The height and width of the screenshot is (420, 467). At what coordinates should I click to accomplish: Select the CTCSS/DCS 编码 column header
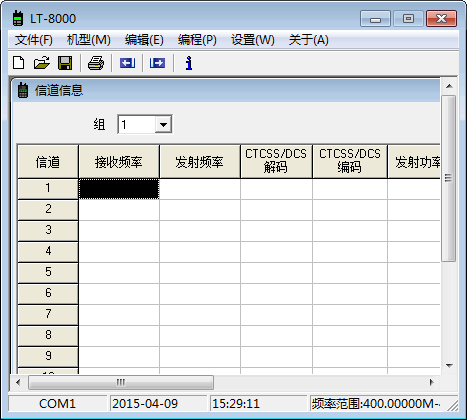(x=350, y=162)
